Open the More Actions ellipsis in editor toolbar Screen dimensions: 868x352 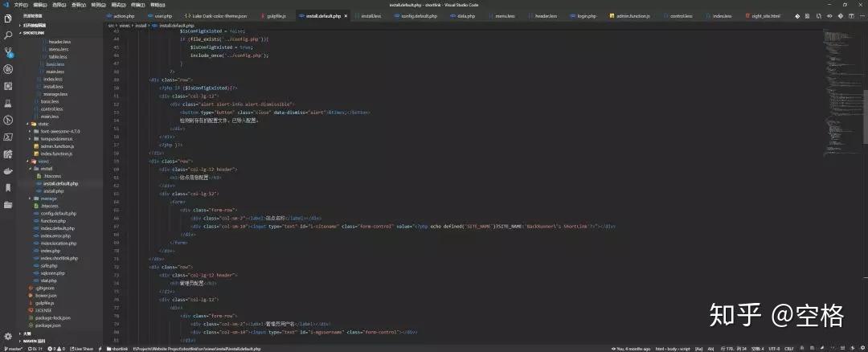[861, 16]
